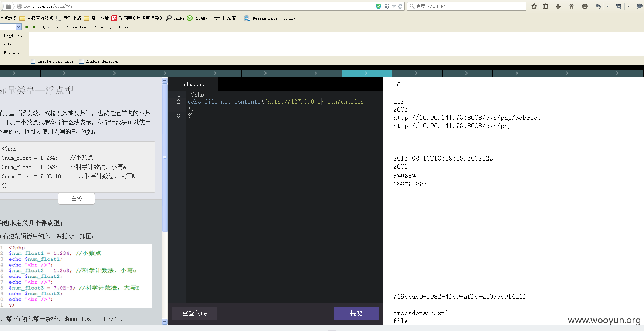Enable Referrer checkbox
Image resolution: width=644 pixels, height=331 pixels.
82,61
